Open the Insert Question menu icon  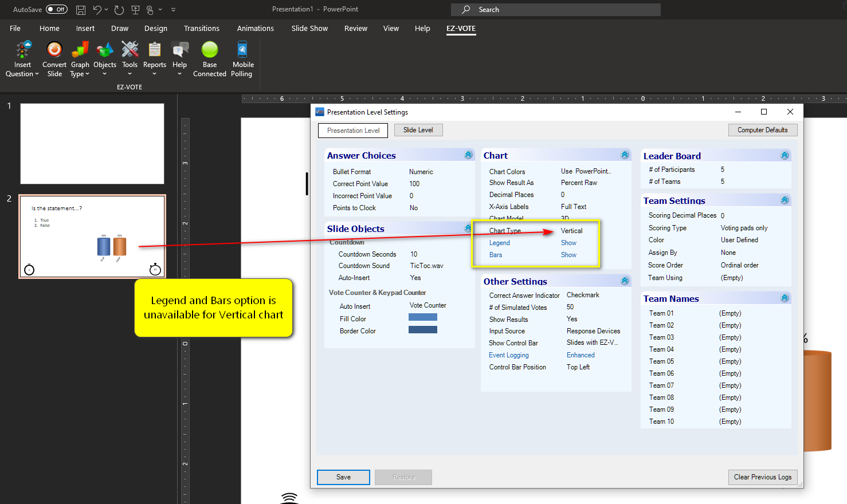click(x=23, y=50)
